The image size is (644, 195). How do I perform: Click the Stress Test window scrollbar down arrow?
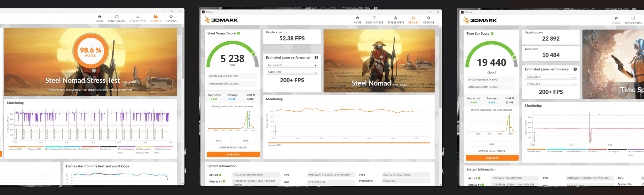(x=183, y=183)
